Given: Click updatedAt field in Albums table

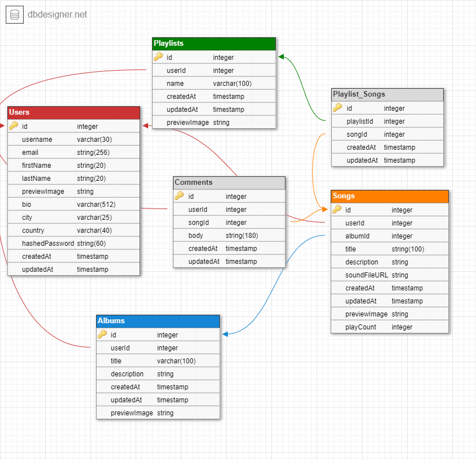Looking at the screenshot, I should coord(126,401).
